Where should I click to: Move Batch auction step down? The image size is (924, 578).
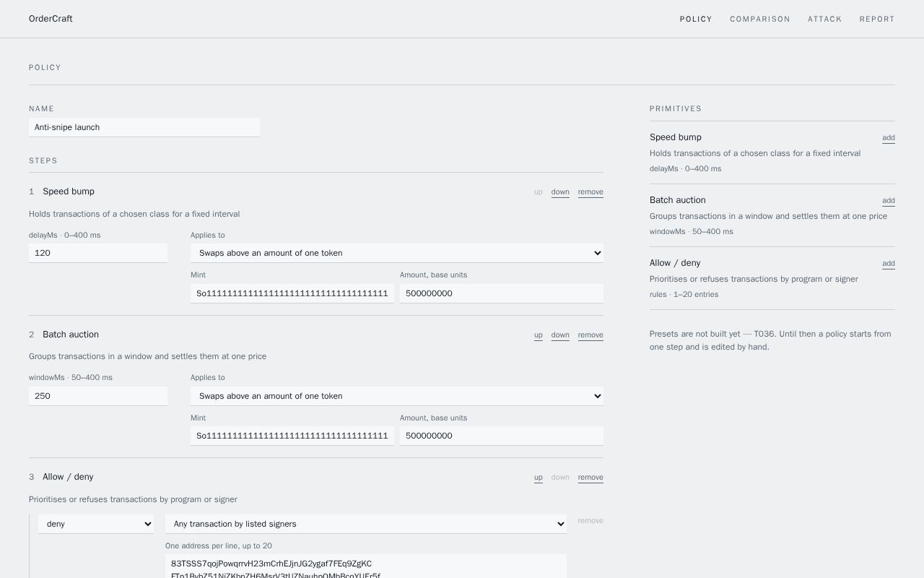560,335
